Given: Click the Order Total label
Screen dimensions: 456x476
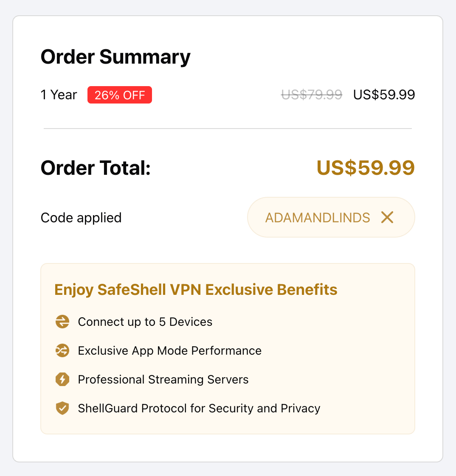Looking at the screenshot, I should (x=96, y=168).
